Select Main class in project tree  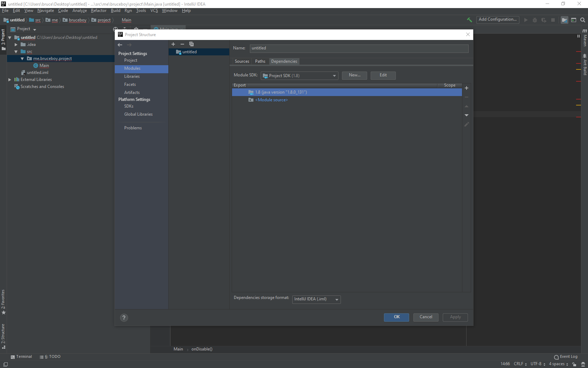coord(44,66)
